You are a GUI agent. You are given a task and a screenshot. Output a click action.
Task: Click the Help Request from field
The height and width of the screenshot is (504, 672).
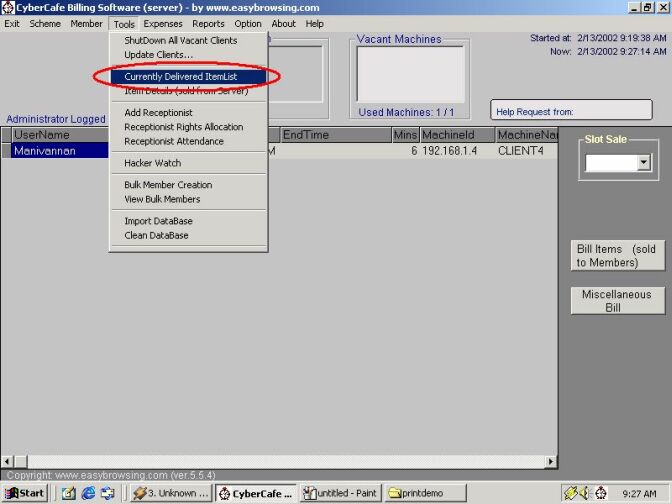pyautogui.click(x=575, y=110)
